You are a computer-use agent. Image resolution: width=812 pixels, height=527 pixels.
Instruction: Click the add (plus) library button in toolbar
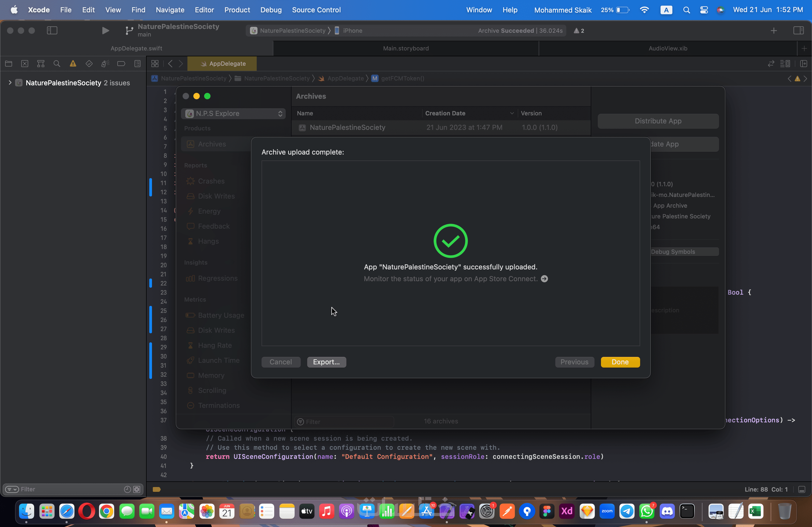pos(774,31)
